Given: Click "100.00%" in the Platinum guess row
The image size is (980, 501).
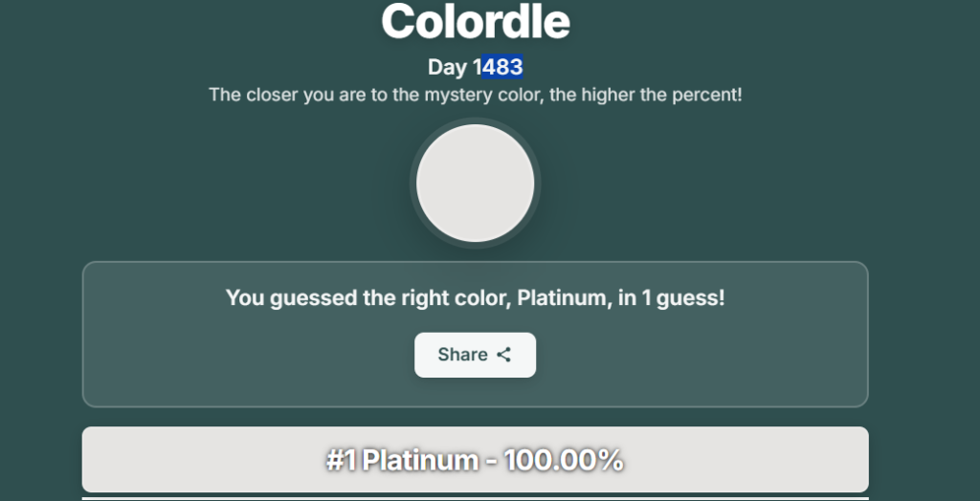Looking at the screenshot, I should [x=565, y=460].
